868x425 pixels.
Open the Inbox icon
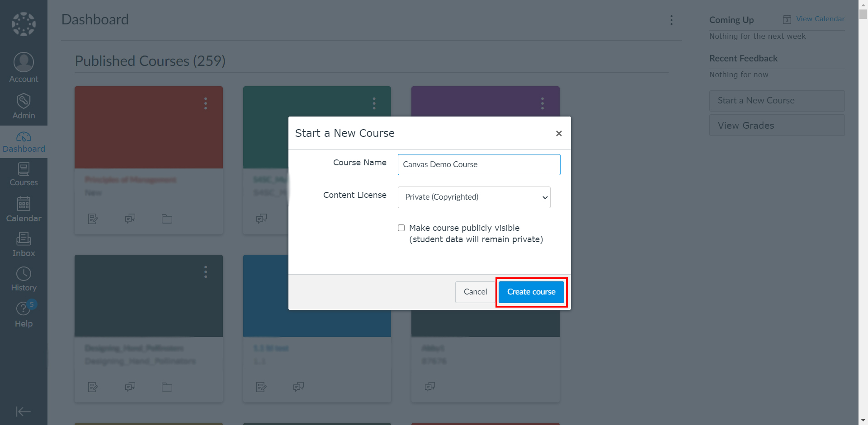24,238
